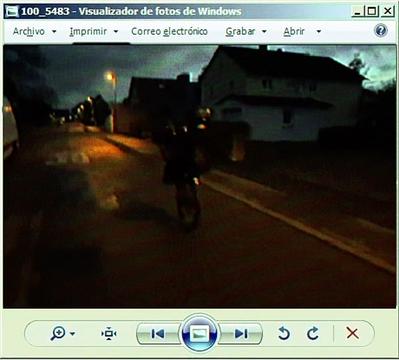Image resolution: width=399 pixels, height=360 pixels.
Task: Start the slideshow with center button
Action: click(x=199, y=333)
